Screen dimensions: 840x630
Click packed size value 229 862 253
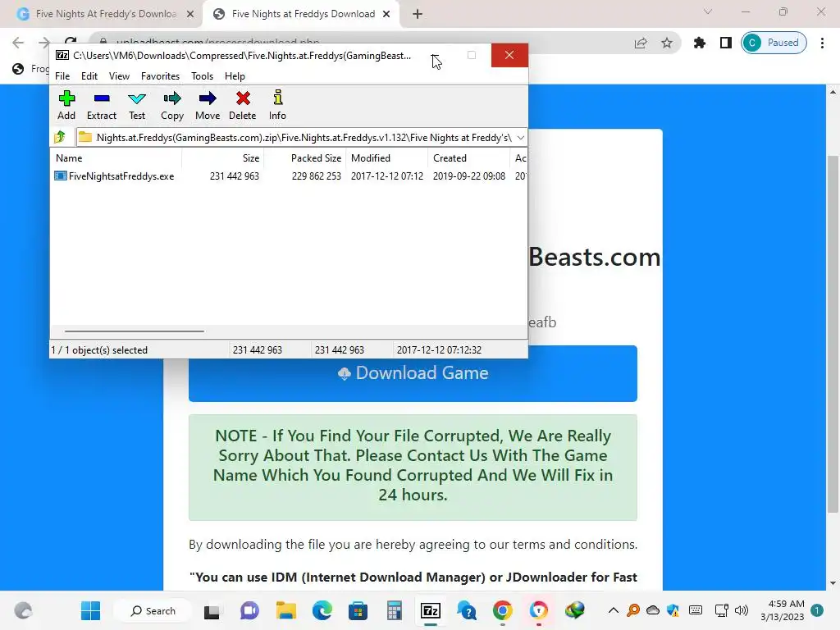(x=316, y=176)
